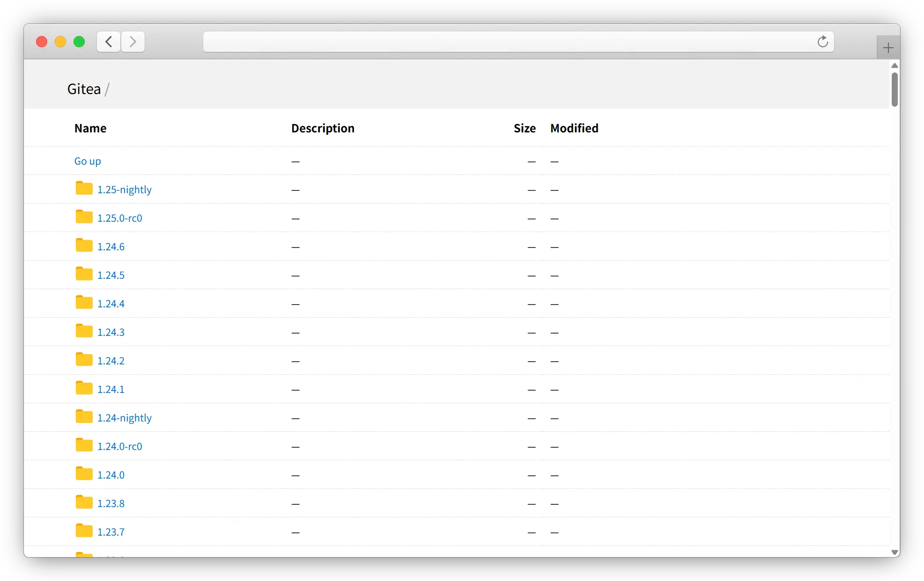Click the Gitea breadcrumb link

coord(84,89)
